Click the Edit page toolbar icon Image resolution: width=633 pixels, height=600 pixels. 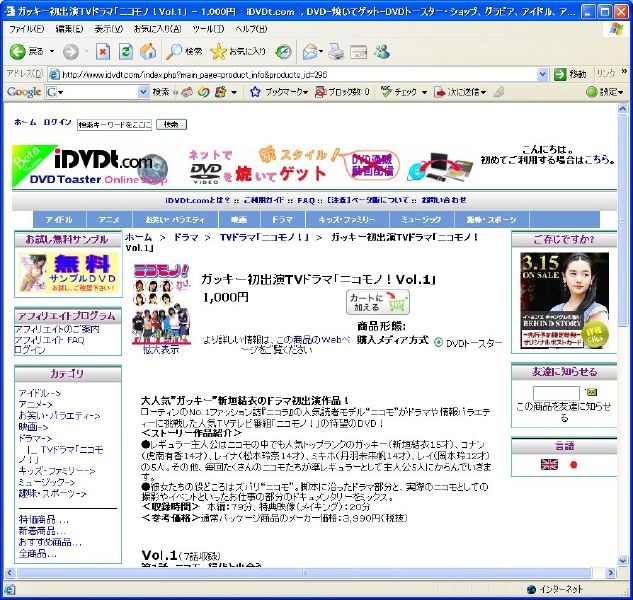(x=358, y=52)
